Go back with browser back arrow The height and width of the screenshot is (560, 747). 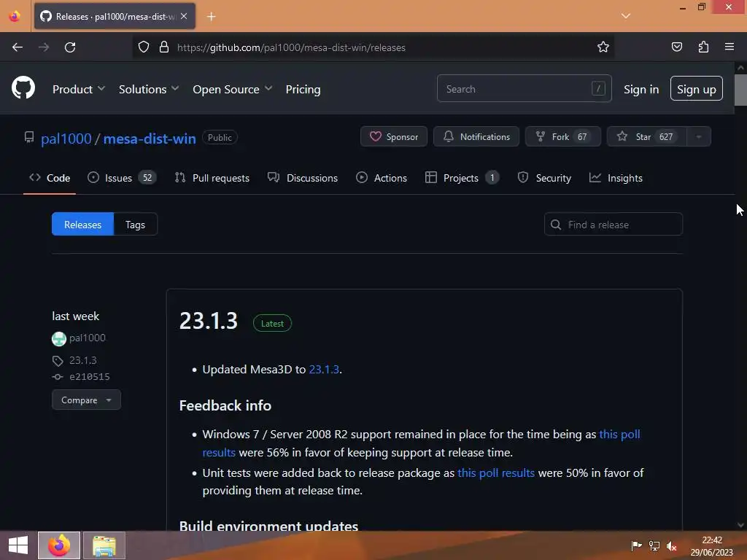18,47
